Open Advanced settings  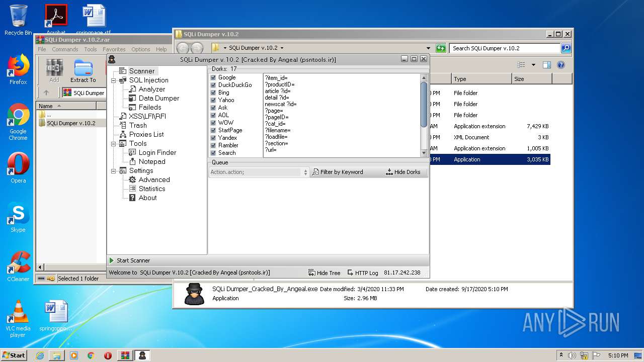(154, 179)
